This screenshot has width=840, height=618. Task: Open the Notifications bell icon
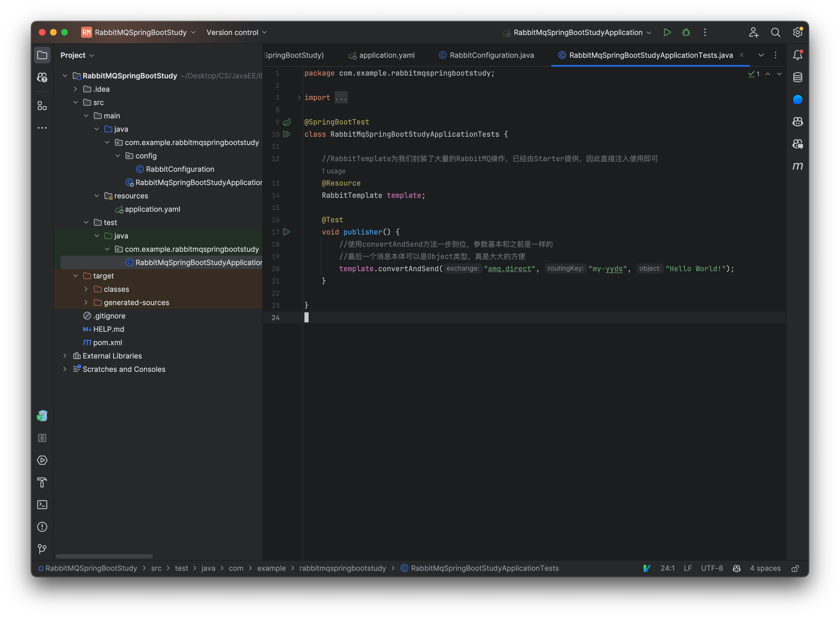[x=798, y=55]
